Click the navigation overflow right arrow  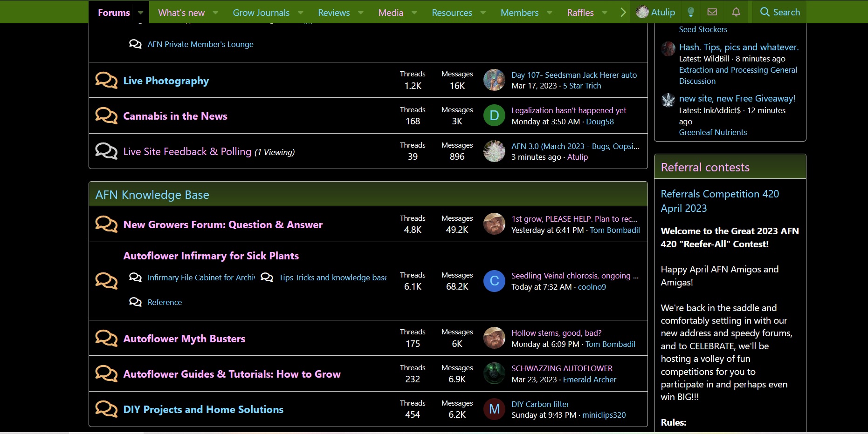tap(623, 12)
